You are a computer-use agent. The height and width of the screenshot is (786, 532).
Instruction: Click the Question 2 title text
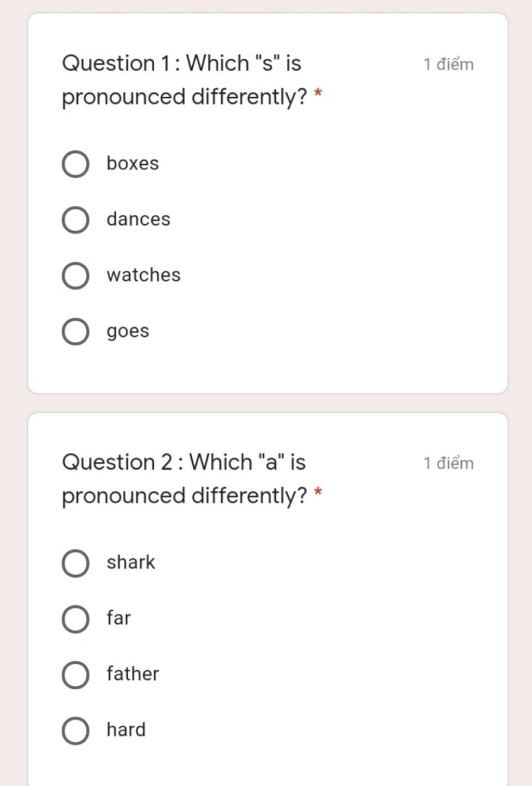[192, 479]
